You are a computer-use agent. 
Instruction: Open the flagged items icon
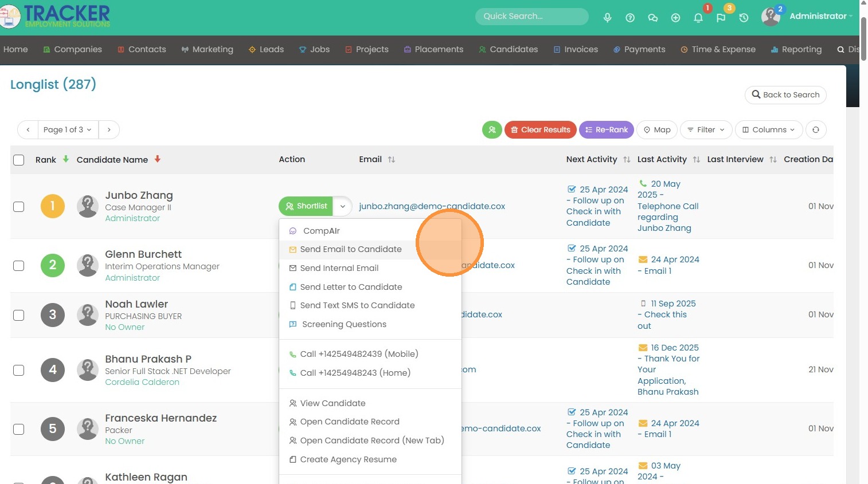pyautogui.click(x=721, y=18)
